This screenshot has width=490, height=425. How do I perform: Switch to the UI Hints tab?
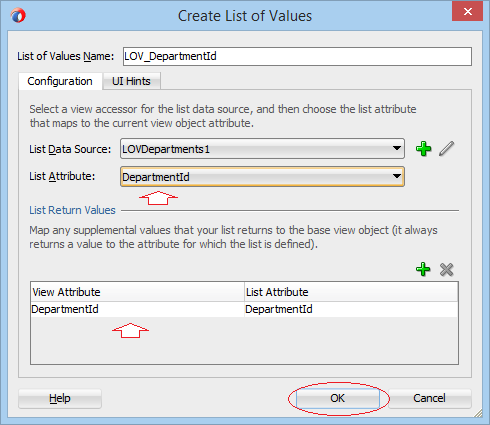click(x=131, y=81)
